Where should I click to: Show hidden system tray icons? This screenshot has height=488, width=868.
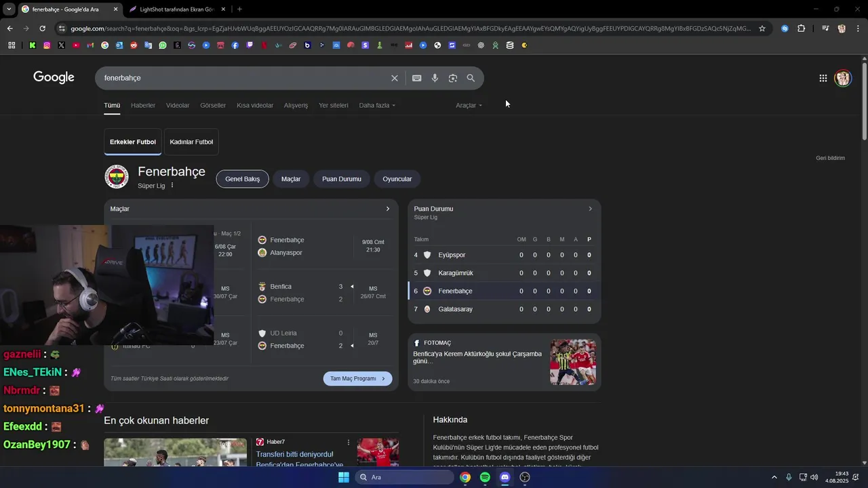(774, 477)
